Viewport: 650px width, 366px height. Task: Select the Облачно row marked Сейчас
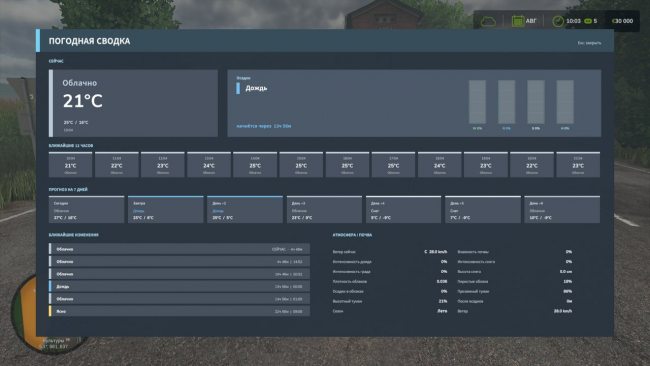(x=179, y=249)
